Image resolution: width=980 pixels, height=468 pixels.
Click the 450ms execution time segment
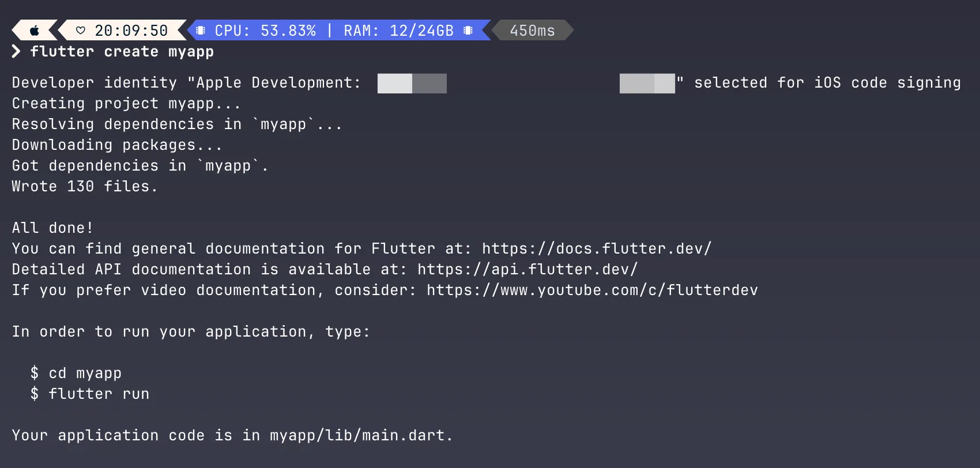click(532, 31)
